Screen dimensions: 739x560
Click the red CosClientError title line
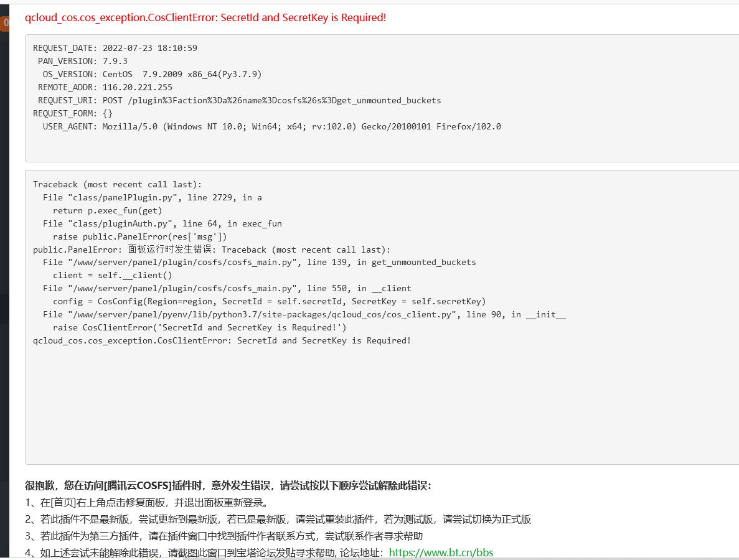tap(205, 17)
